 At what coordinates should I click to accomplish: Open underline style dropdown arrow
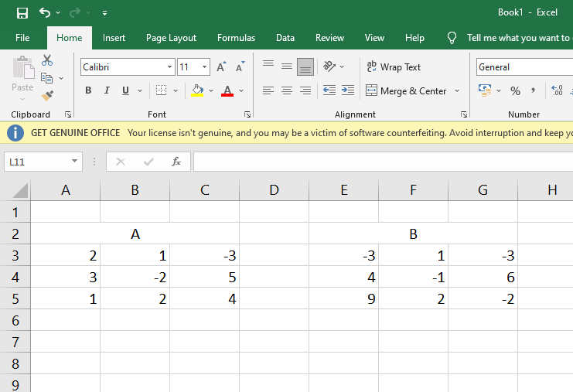140,90
